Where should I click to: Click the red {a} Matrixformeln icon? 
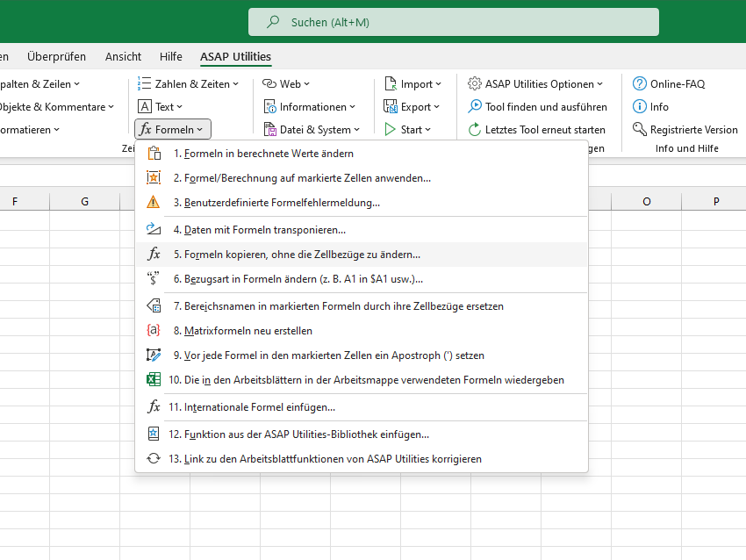(154, 330)
